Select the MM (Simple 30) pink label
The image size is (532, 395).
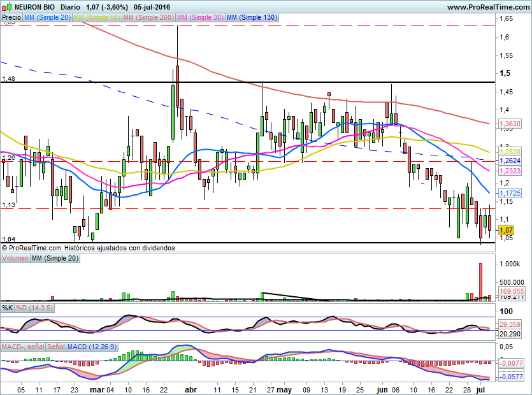click(x=200, y=18)
